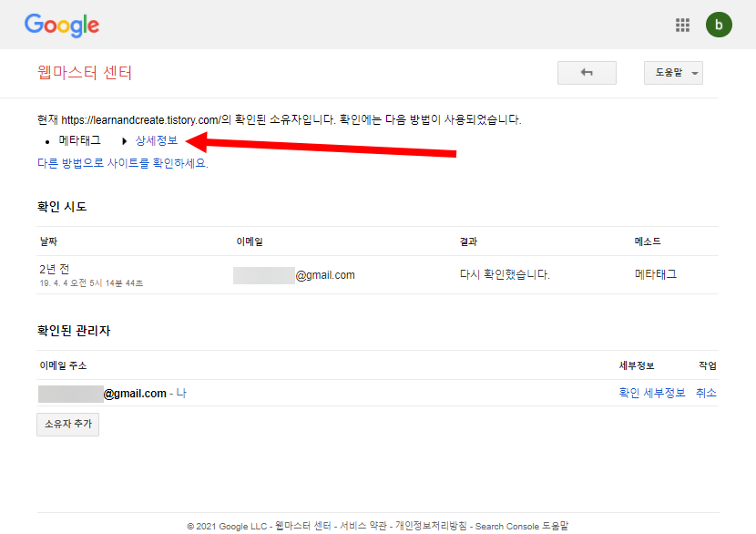Open footer 서비스 약관 link

pos(363,526)
